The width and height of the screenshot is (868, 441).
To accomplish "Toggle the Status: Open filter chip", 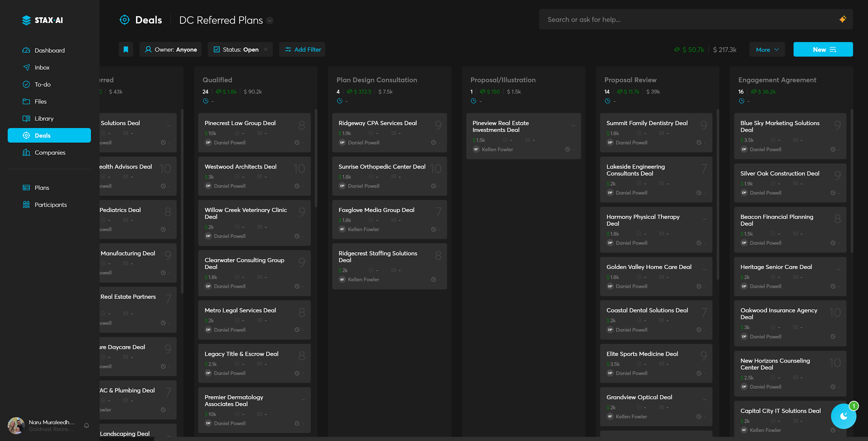I will [236, 49].
